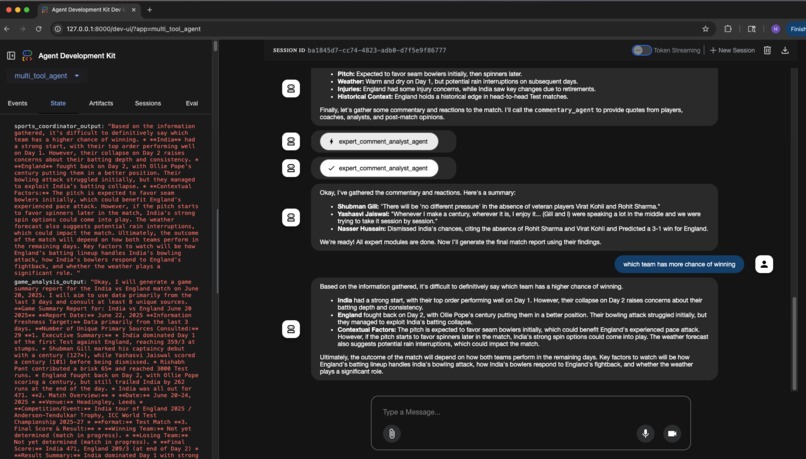Screen dimensions: 806x459
Task: Reload the page
Action: (x=39, y=29)
